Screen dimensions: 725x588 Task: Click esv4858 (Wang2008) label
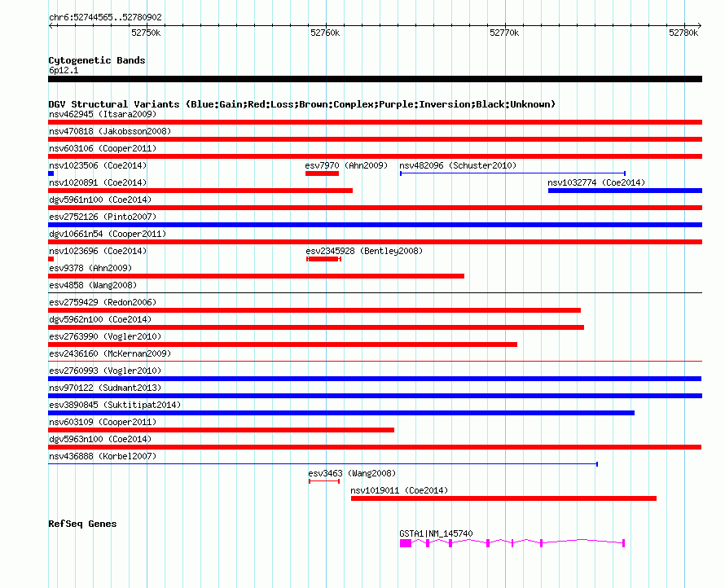(x=93, y=285)
